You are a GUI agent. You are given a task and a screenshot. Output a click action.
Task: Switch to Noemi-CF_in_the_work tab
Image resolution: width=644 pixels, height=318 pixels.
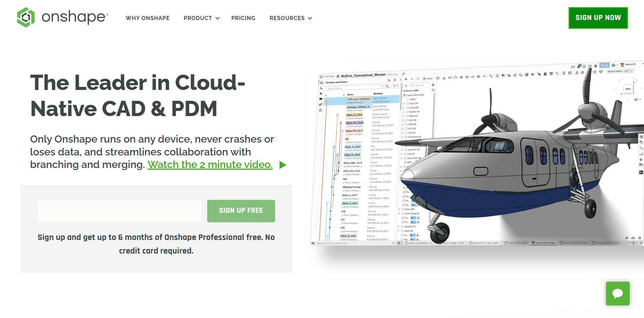[484, 243]
